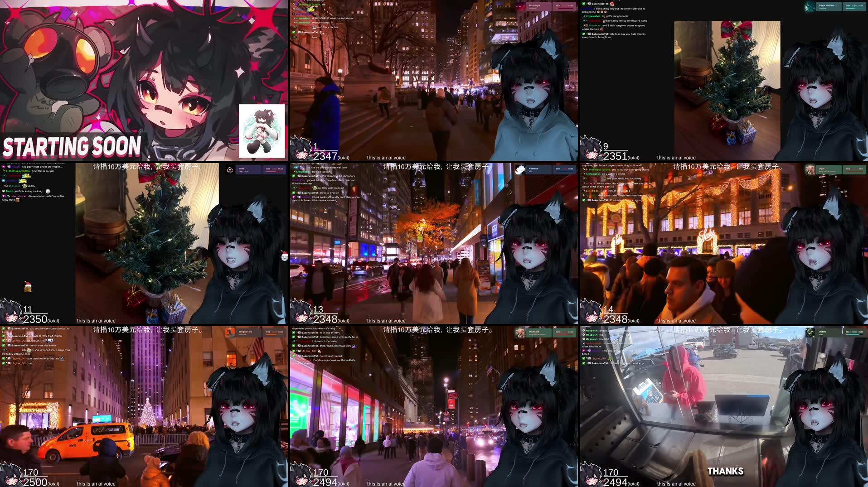Open Borilx's username in chat

[x=9, y=191]
